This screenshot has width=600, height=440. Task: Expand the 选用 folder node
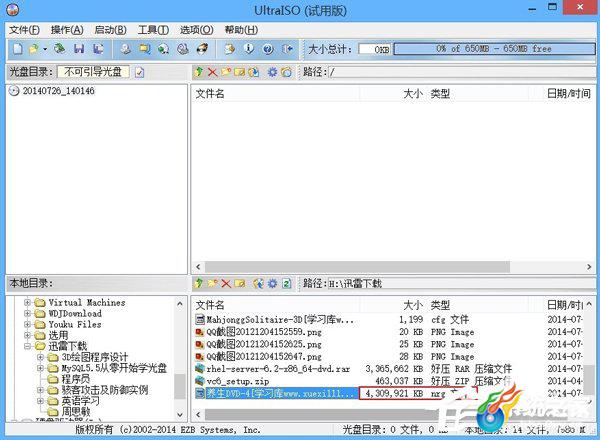[x=27, y=335]
